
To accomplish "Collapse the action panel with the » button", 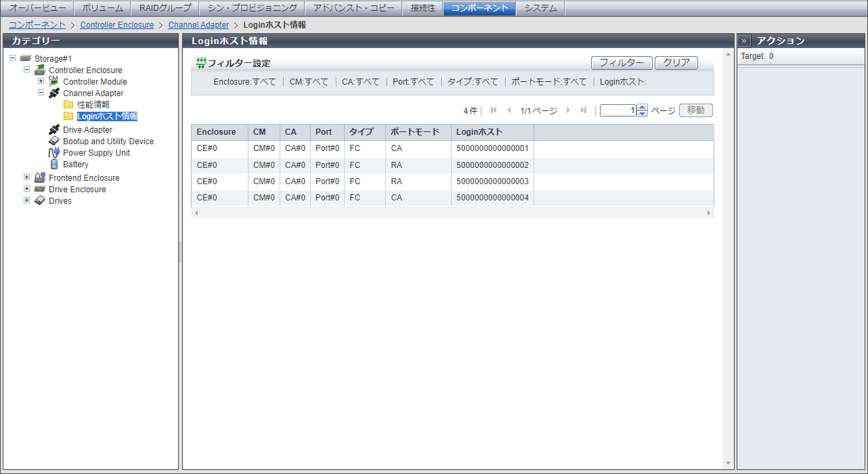I will point(744,41).
